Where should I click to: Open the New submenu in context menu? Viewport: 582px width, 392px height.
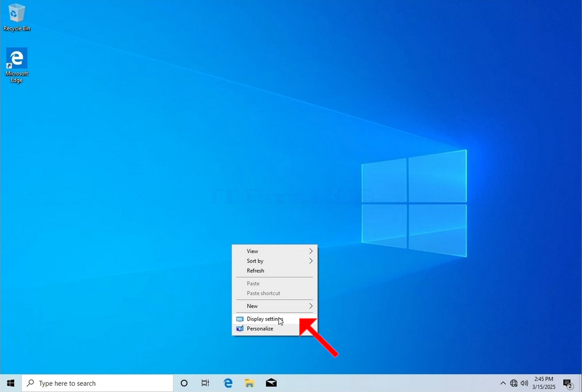275,306
